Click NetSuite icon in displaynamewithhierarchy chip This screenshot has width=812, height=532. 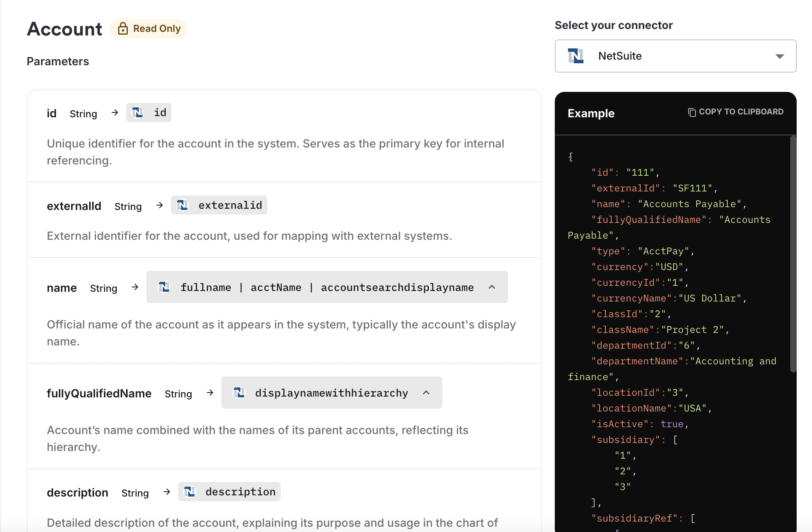pos(239,393)
